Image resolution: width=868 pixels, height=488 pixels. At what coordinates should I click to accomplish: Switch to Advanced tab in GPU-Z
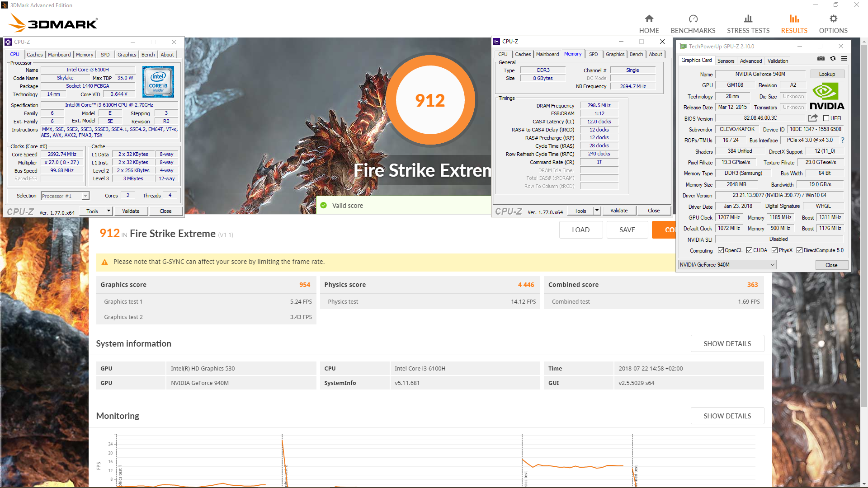tap(751, 61)
